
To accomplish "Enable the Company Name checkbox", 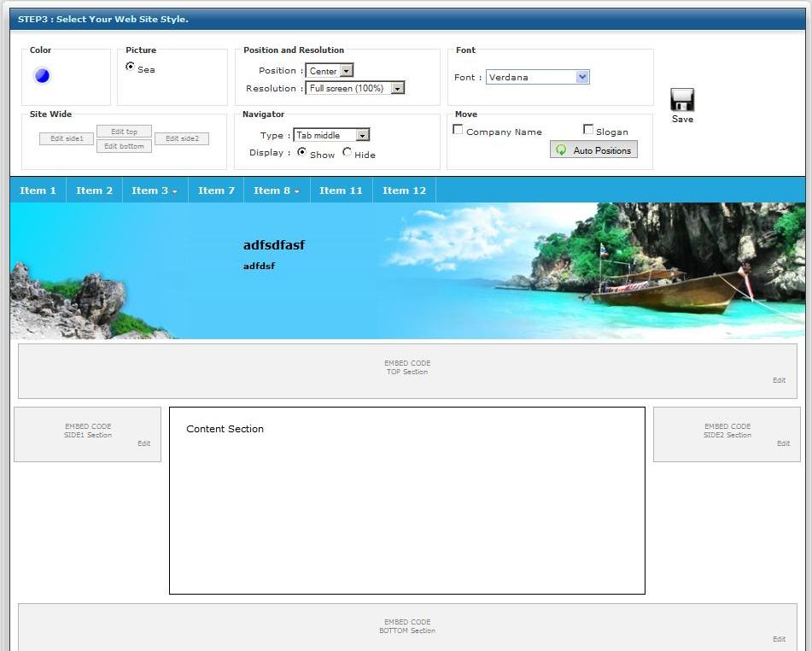I will coord(458,130).
